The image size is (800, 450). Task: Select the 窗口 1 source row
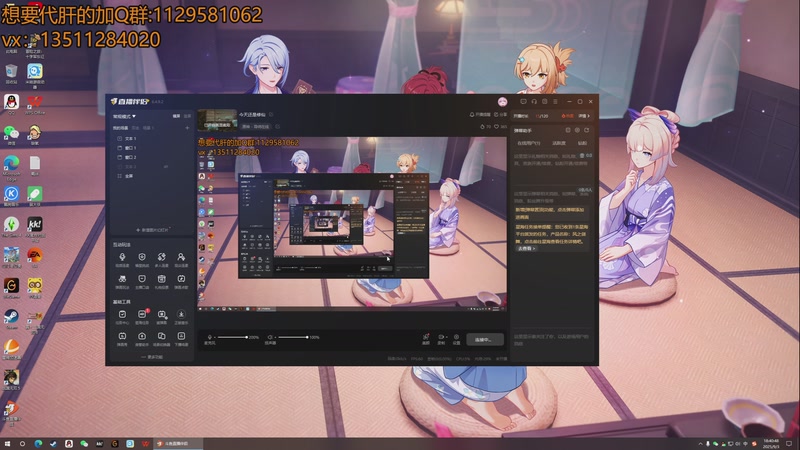[152, 148]
